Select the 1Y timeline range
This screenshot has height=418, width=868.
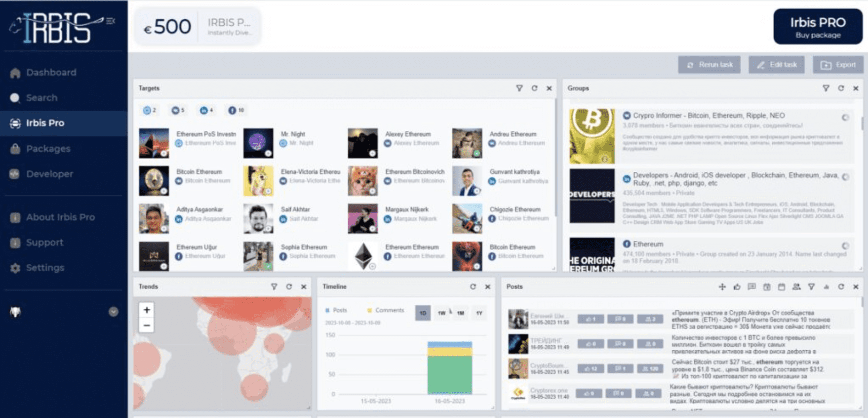(479, 313)
